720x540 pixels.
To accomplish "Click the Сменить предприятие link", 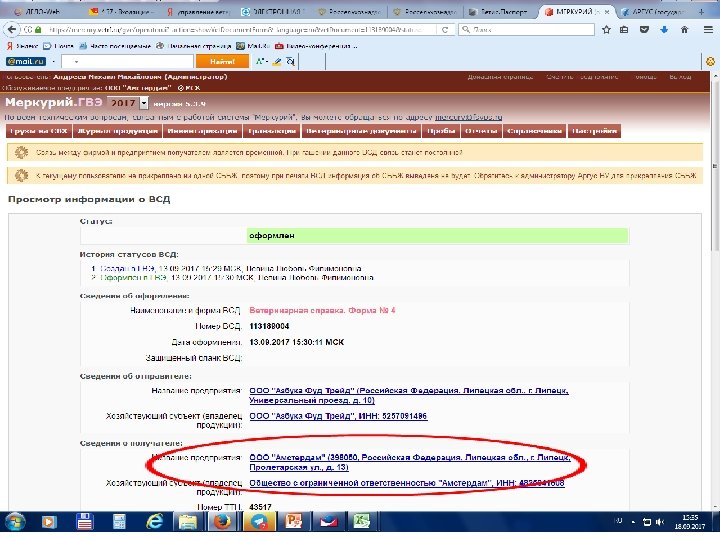I will coord(582,77).
